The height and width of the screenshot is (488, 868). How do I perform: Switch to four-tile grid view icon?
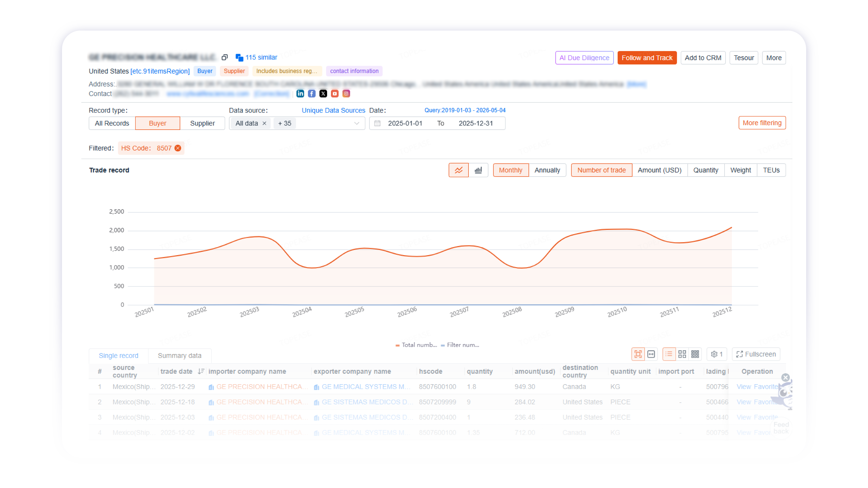[682, 354]
